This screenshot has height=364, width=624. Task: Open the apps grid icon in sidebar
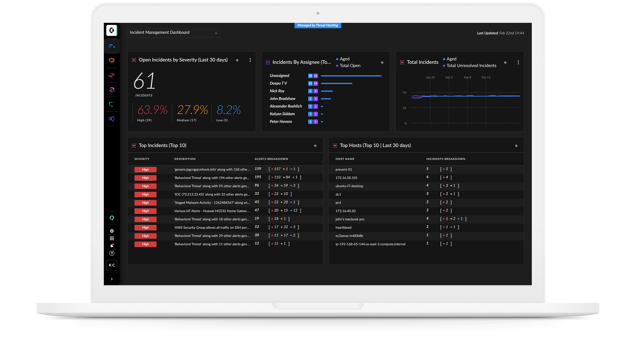coord(112,238)
